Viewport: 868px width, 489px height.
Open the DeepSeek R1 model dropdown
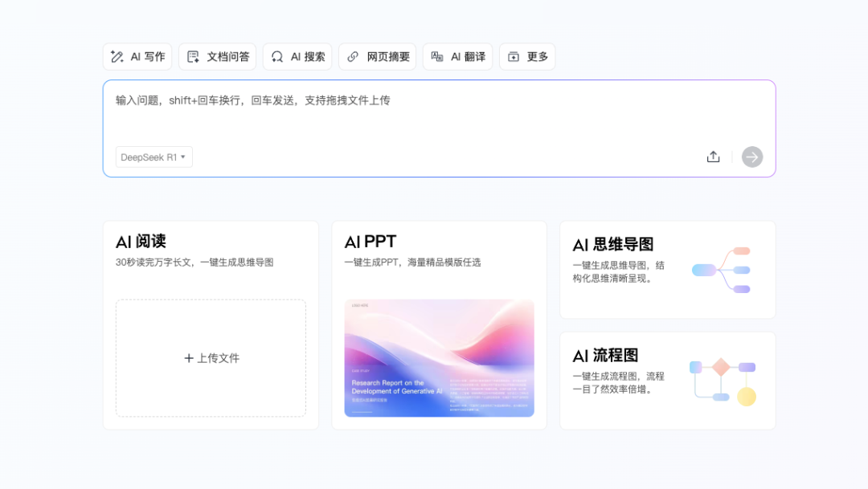click(x=154, y=157)
